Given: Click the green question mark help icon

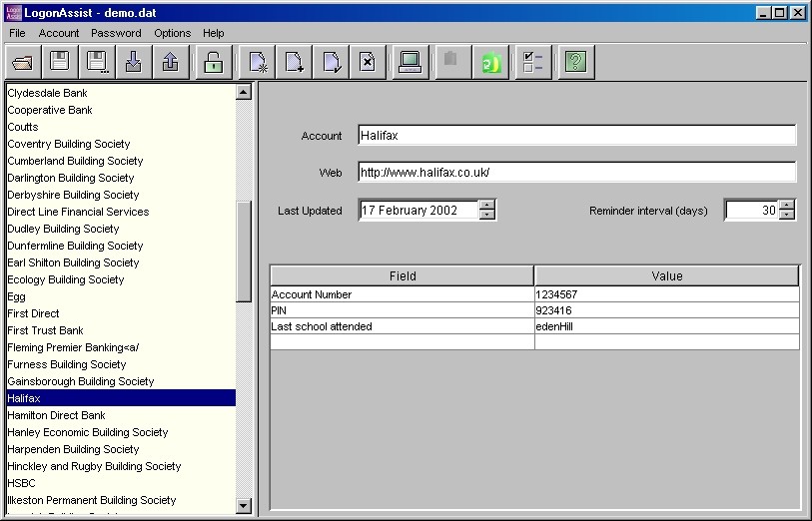Looking at the screenshot, I should point(576,62).
